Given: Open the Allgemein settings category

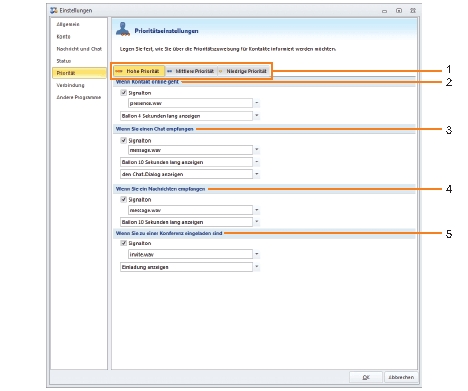Looking at the screenshot, I should [x=68, y=24].
